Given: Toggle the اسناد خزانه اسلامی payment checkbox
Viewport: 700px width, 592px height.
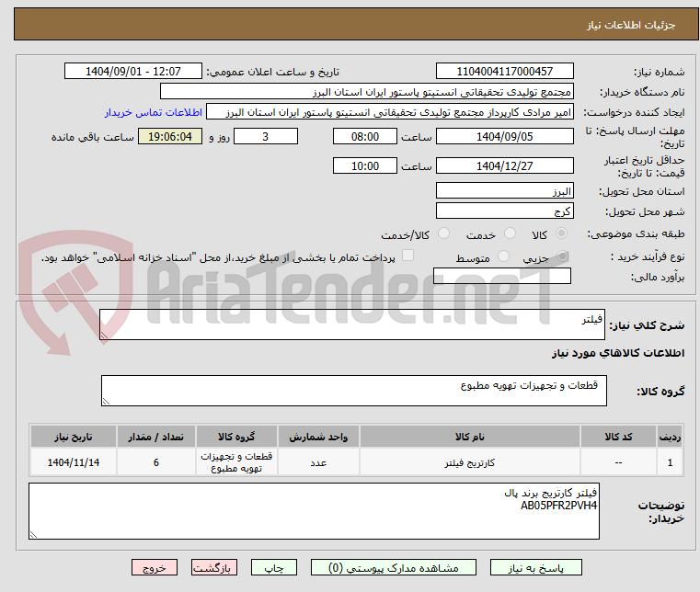Looking at the screenshot, I should [407, 256].
